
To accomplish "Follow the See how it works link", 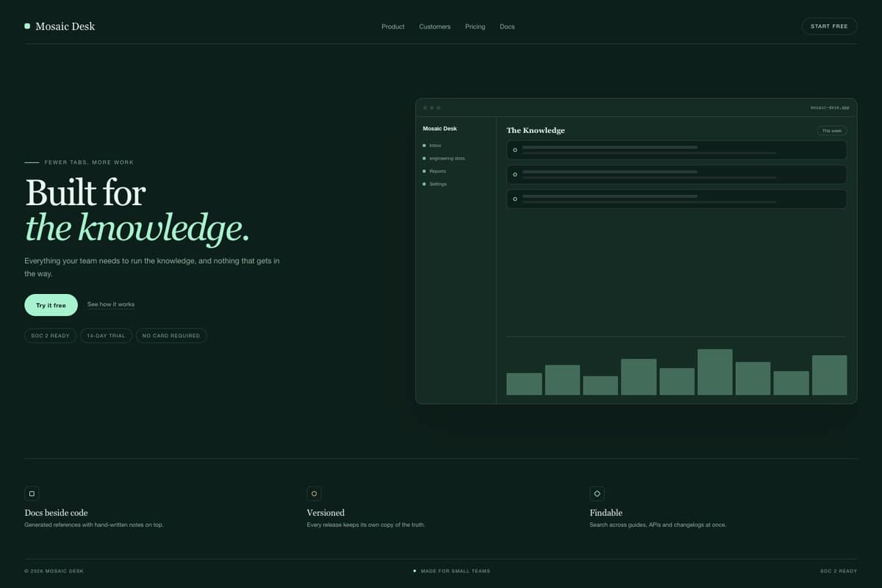I will [x=111, y=304].
